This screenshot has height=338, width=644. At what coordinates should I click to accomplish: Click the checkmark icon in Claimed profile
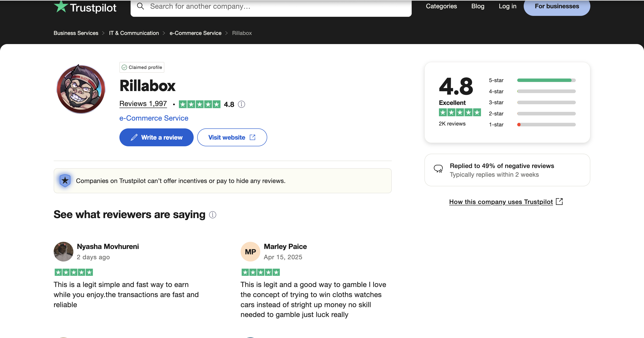coord(124,67)
